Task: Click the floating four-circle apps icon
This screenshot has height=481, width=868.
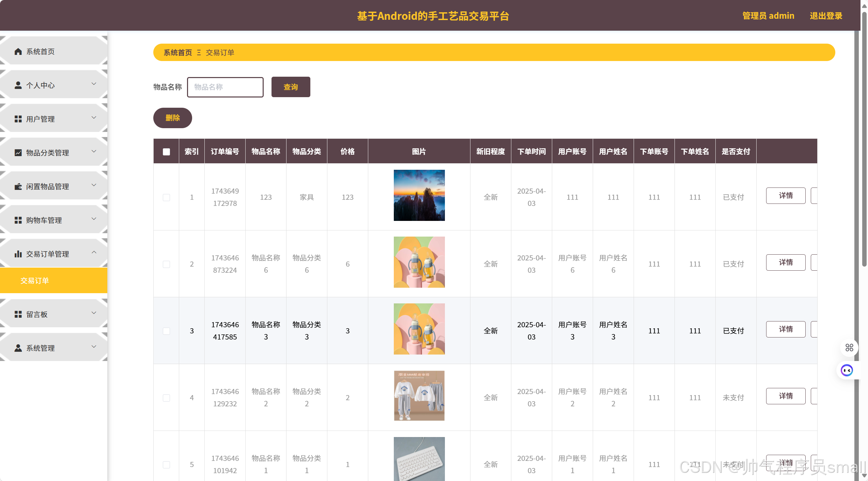Action: pyautogui.click(x=849, y=348)
